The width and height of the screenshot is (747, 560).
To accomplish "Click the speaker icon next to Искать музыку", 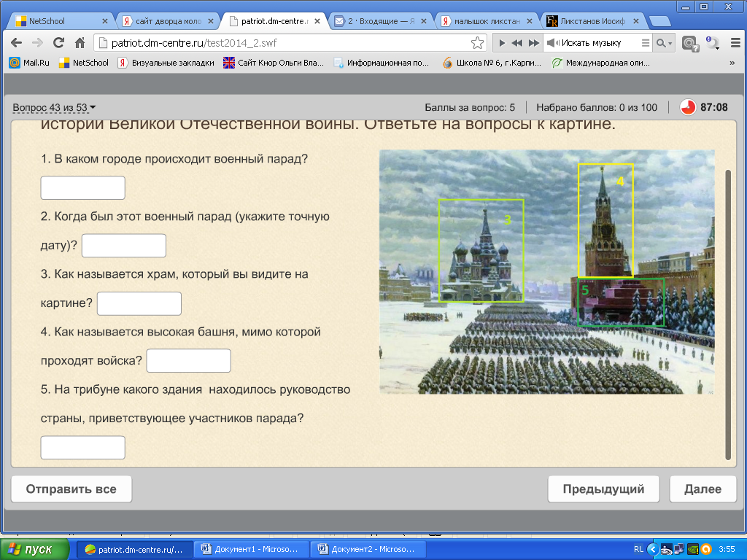I will 553,43.
